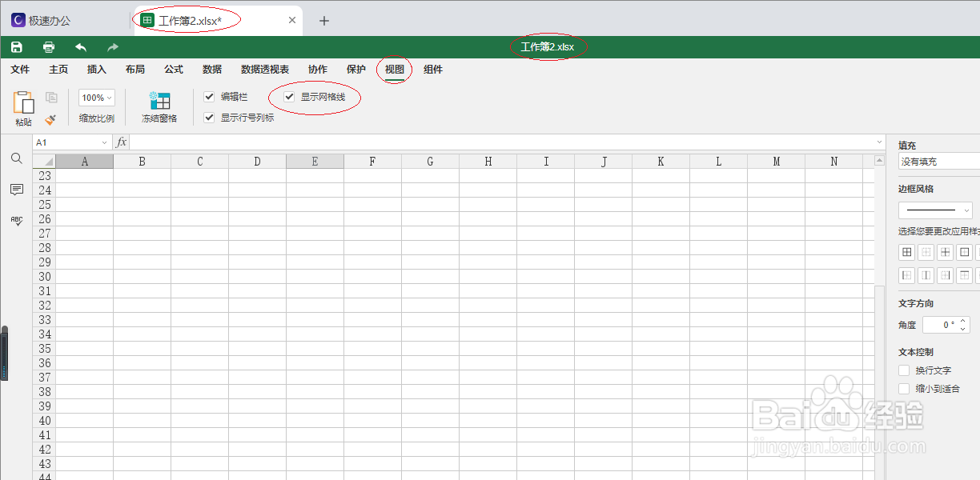Select row header 38
Viewport: 980px width, 480px height.
(x=44, y=392)
